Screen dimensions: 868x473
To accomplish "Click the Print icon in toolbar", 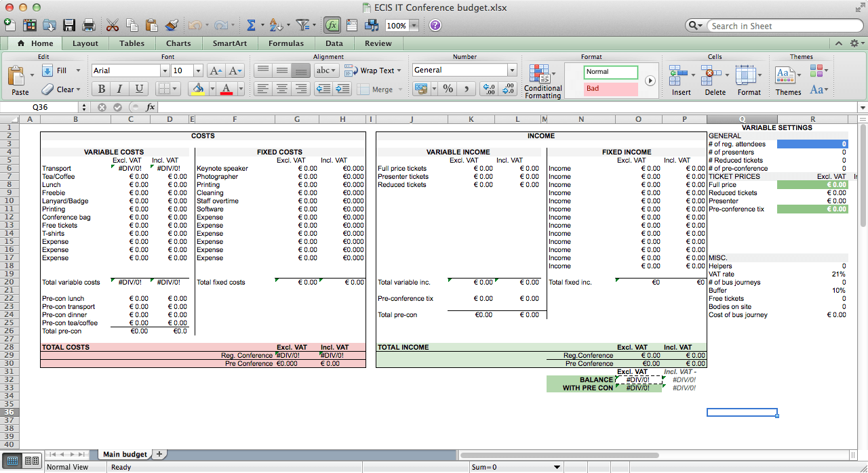I will (88, 26).
